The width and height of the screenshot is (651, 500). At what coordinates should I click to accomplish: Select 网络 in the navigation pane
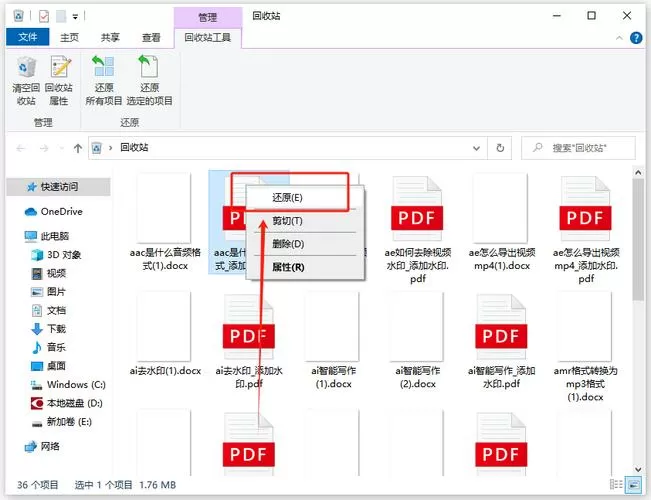(42, 446)
